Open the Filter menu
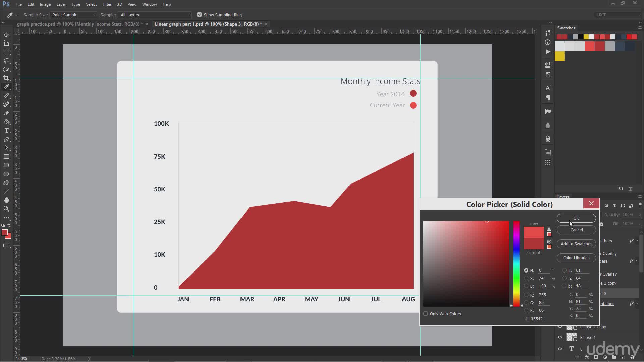This screenshot has height=362, width=644. (x=107, y=4)
